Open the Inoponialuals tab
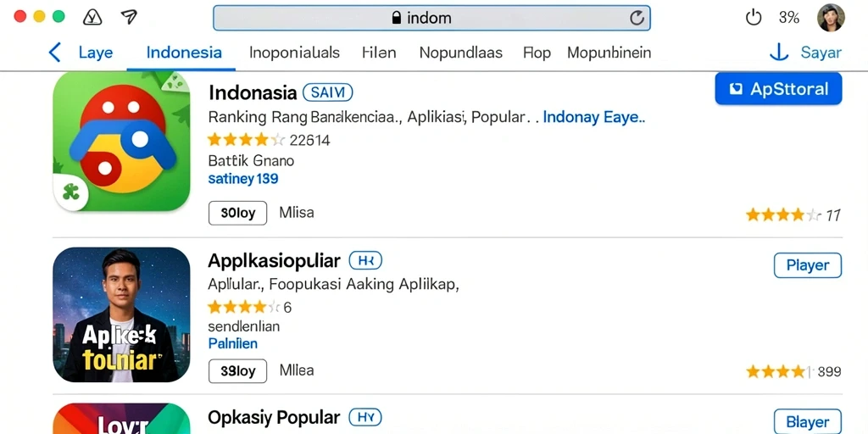This screenshot has width=868, height=434. coord(294,53)
